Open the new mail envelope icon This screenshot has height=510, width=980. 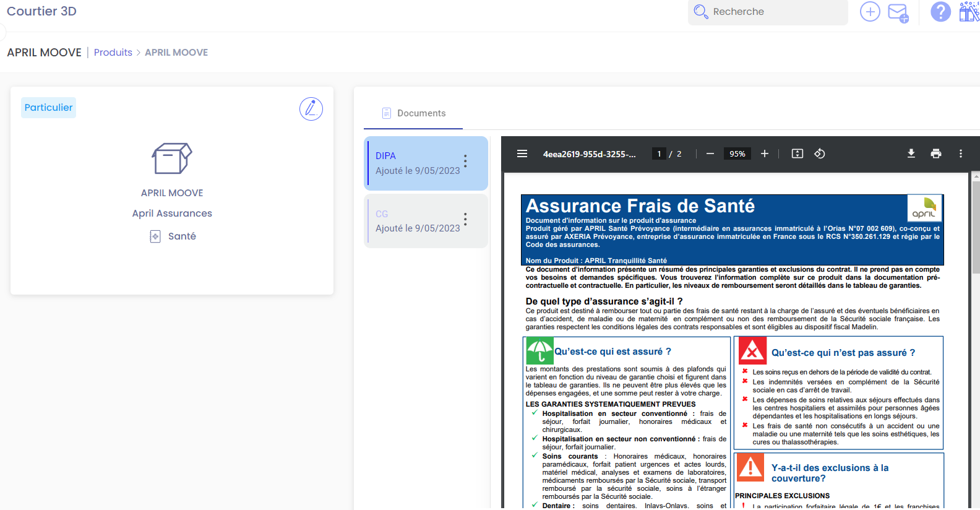(x=898, y=12)
